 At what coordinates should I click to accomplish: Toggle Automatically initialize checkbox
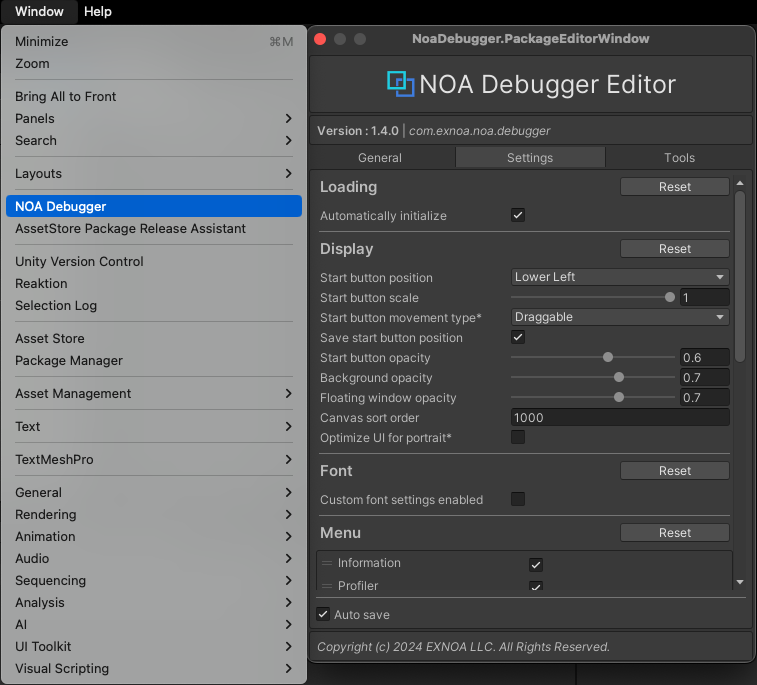click(x=518, y=215)
